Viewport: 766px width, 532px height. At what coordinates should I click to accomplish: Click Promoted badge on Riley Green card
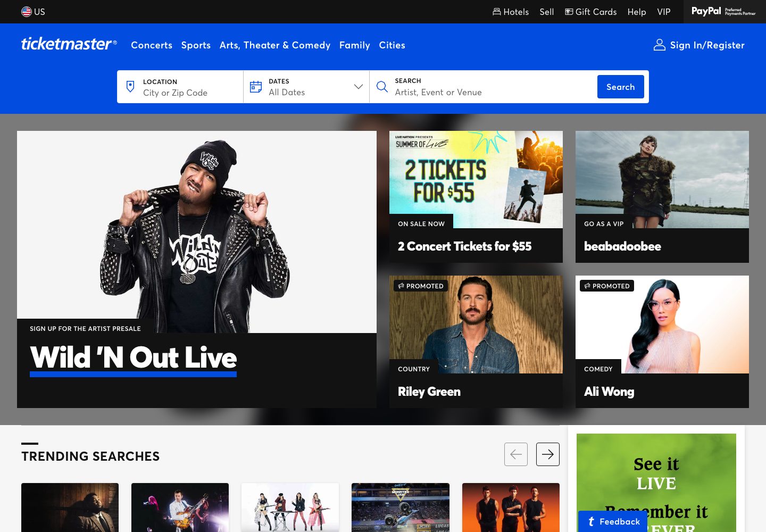coord(421,286)
